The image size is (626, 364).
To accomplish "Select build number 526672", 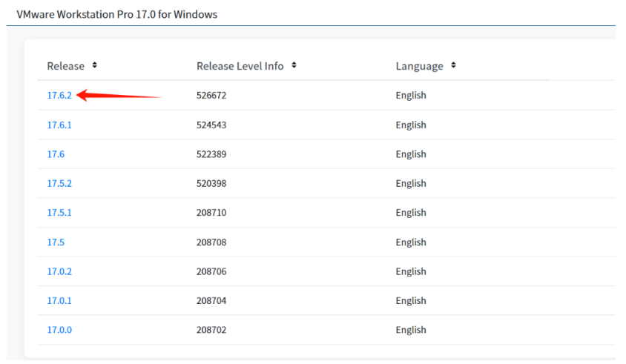I will click(x=211, y=96).
